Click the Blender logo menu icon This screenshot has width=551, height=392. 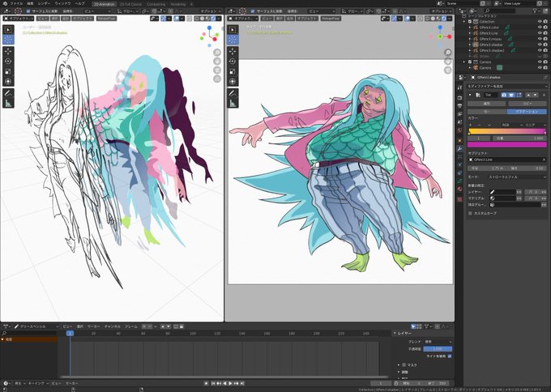(x=5, y=3)
